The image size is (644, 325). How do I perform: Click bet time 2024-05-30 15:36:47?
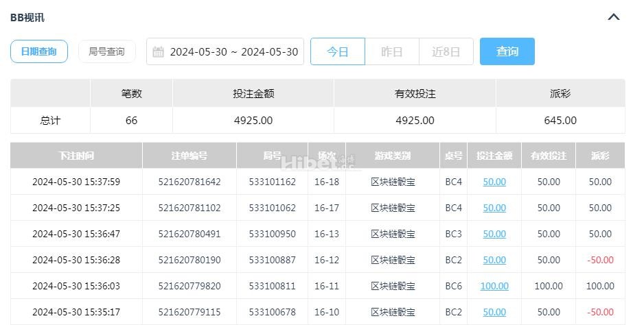[x=76, y=234]
